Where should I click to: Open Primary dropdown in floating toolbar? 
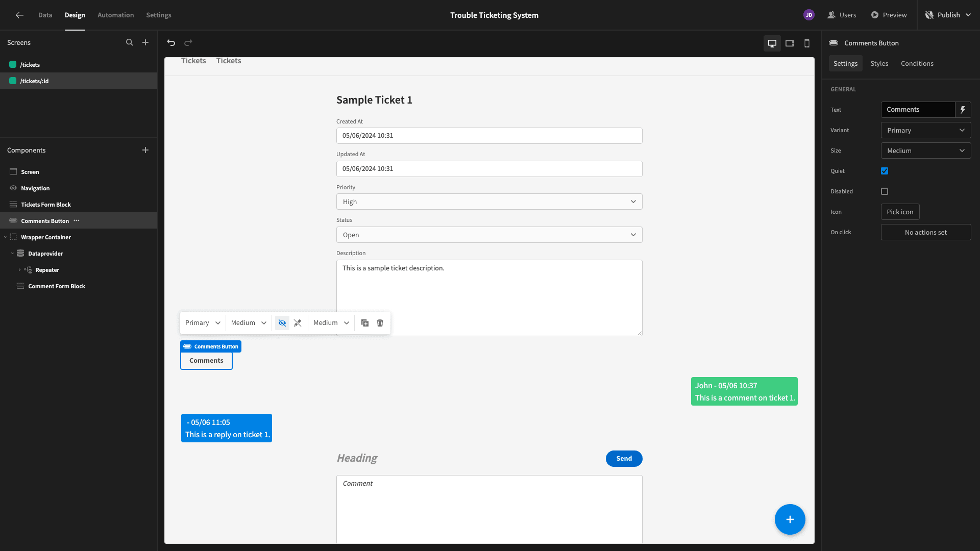[x=203, y=323]
